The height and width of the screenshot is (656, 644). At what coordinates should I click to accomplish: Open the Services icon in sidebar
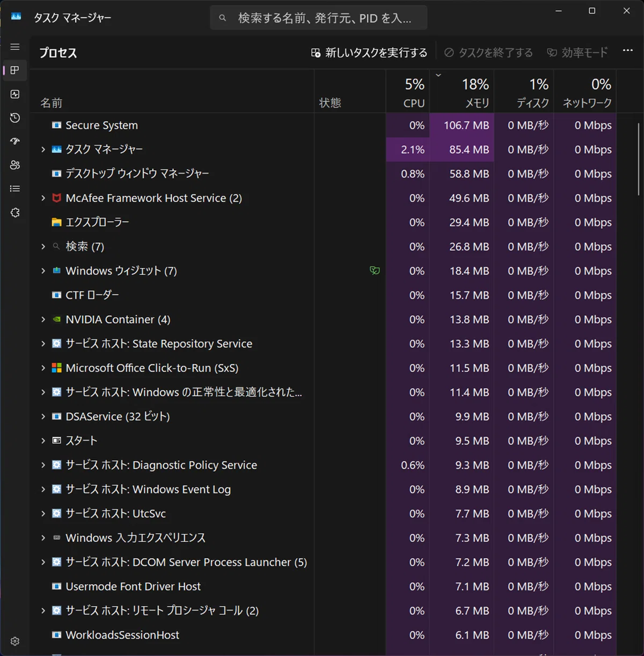tap(15, 213)
